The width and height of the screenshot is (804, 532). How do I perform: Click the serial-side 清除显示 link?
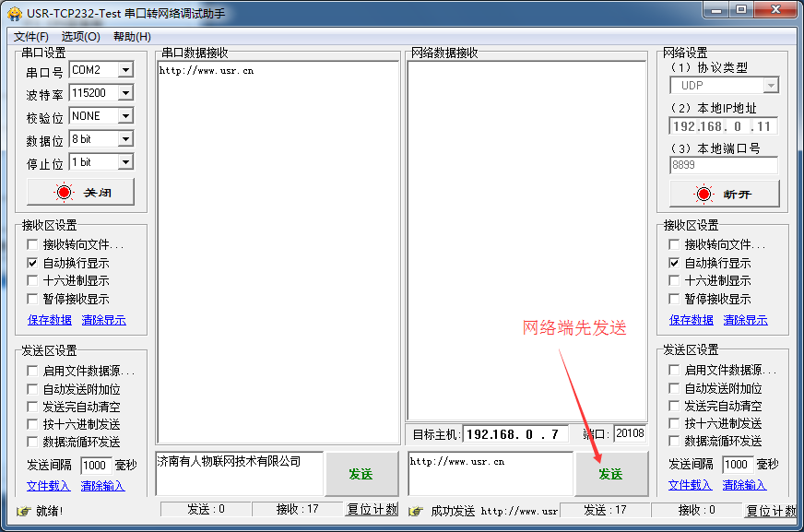tap(103, 320)
